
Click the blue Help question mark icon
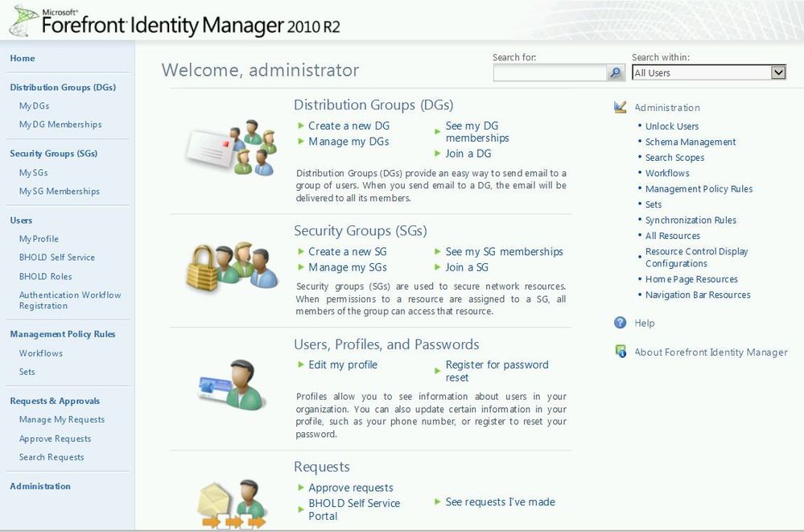click(x=621, y=323)
